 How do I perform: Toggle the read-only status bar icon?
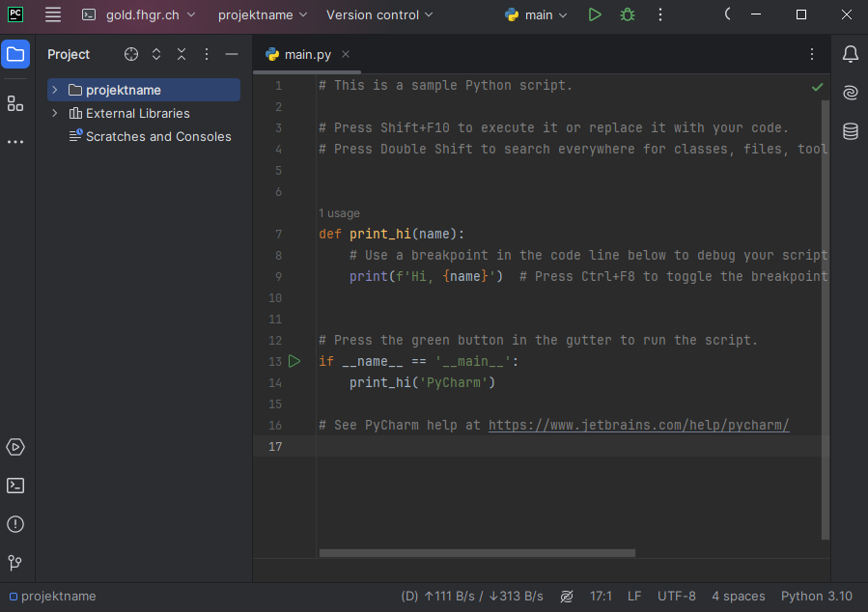point(567,597)
